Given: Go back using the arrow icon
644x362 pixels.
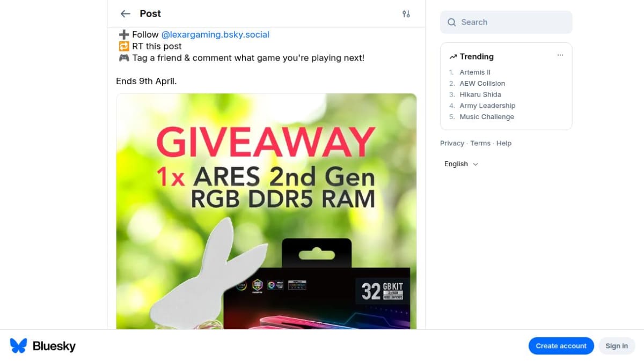Looking at the screenshot, I should (125, 14).
